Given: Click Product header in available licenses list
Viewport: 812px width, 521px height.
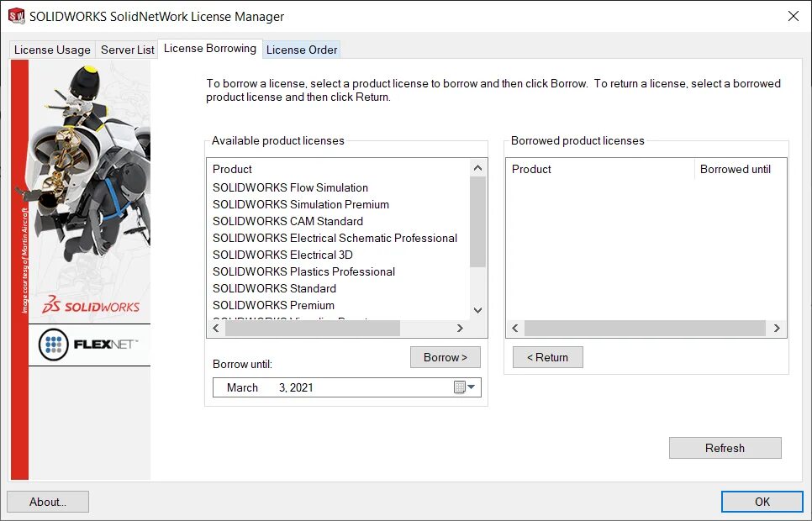Looking at the screenshot, I should (338, 170).
